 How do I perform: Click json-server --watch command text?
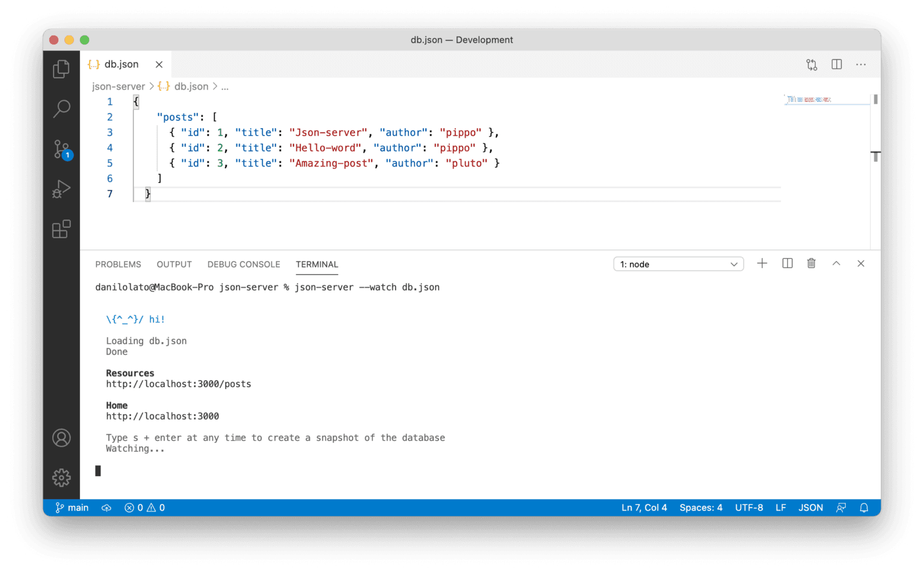pos(367,287)
